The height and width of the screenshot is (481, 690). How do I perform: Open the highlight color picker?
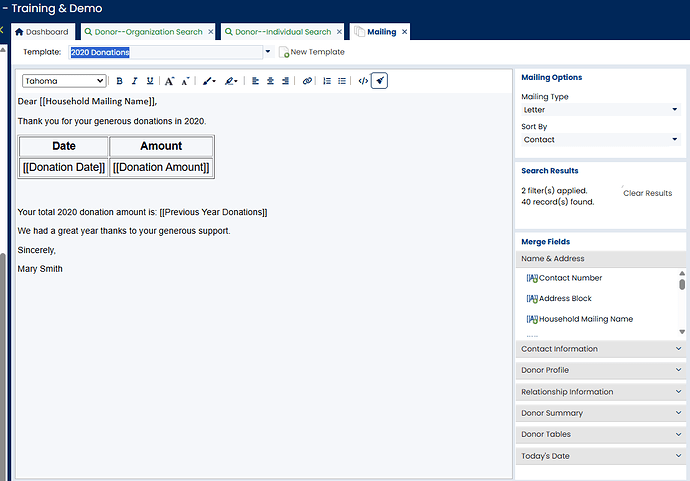[x=231, y=81]
